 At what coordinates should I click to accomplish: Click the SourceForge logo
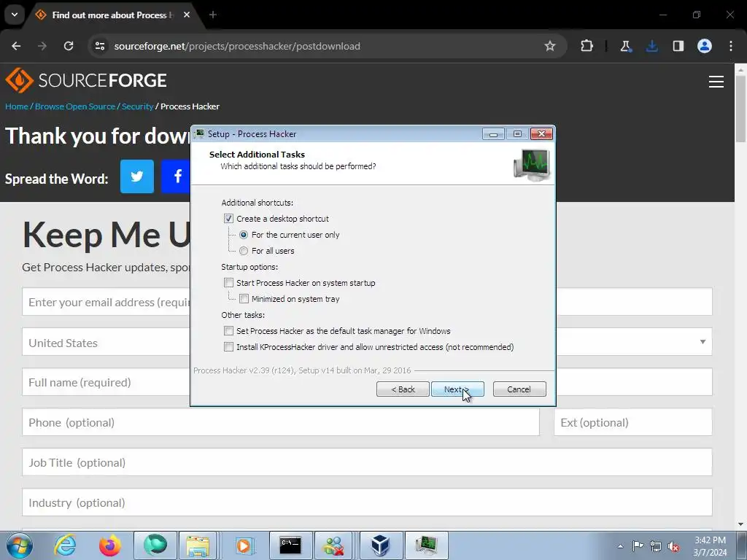click(x=86, y=80)
